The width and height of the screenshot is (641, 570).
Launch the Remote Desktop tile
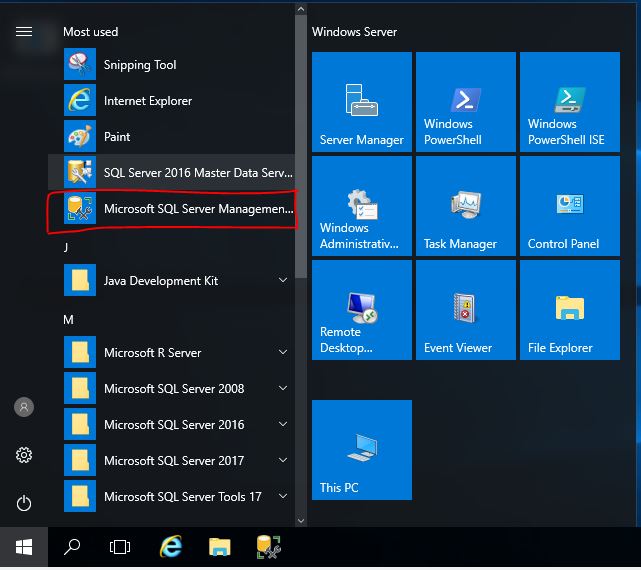point(362,310)
